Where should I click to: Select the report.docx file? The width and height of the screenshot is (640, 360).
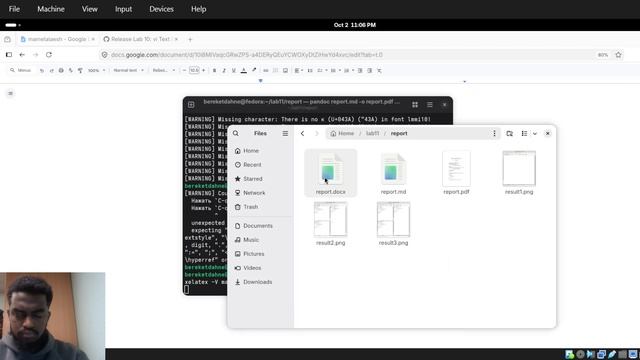pyautogui.click(x=331, y=173)
